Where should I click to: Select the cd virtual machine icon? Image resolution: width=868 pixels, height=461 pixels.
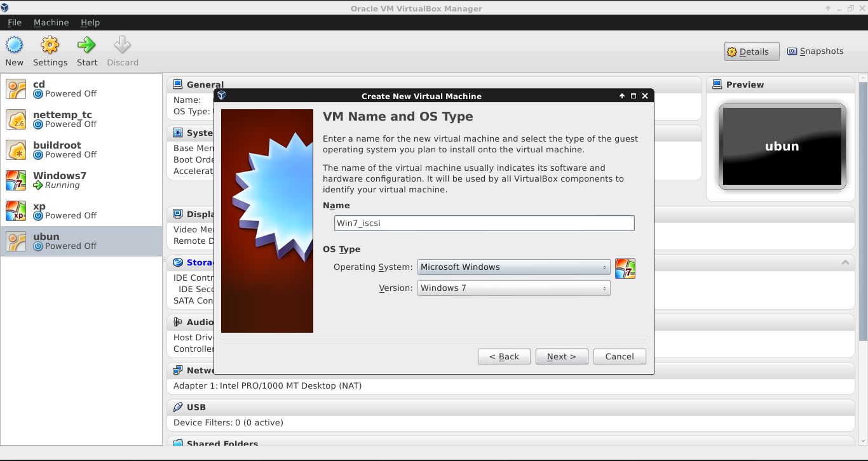(16, 89)
